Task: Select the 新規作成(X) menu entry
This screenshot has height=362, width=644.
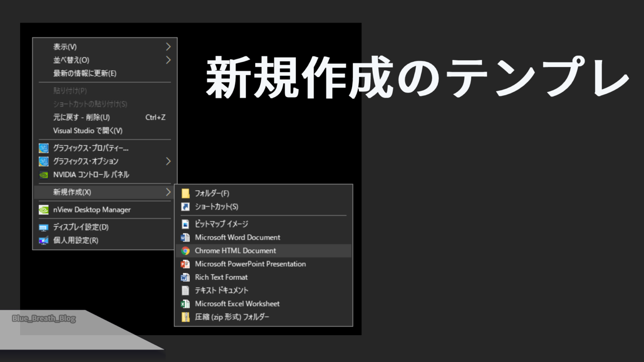Action: (x=105, y=192)
